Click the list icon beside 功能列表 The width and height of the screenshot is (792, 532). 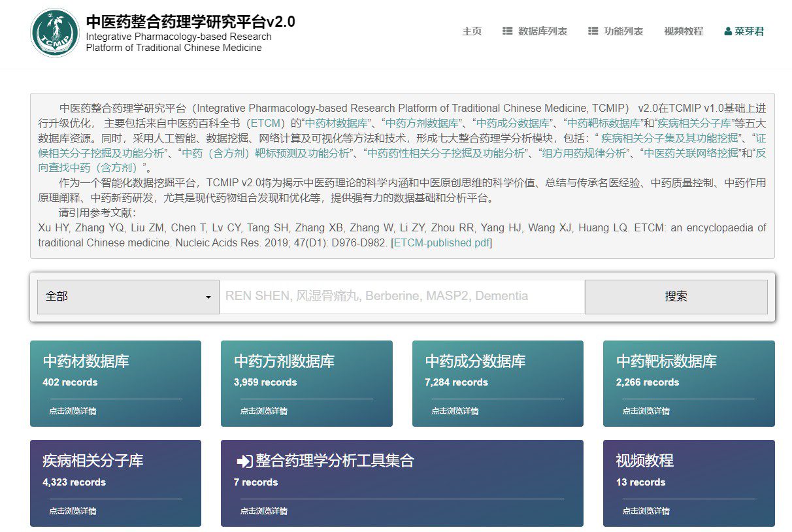[x=593, y=31]
